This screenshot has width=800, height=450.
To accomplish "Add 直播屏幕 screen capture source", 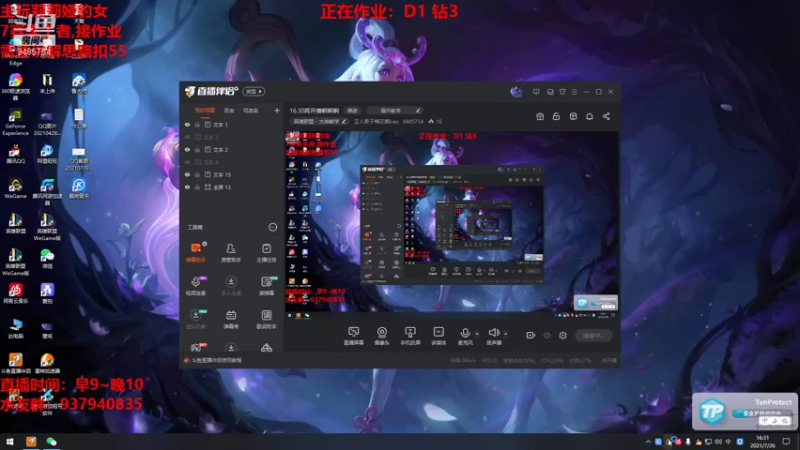I will (x=354, y=336).
